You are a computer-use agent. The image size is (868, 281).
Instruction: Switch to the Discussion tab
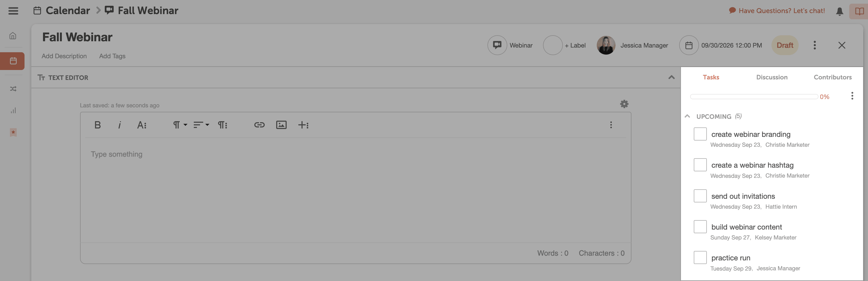tap(772, 77)
